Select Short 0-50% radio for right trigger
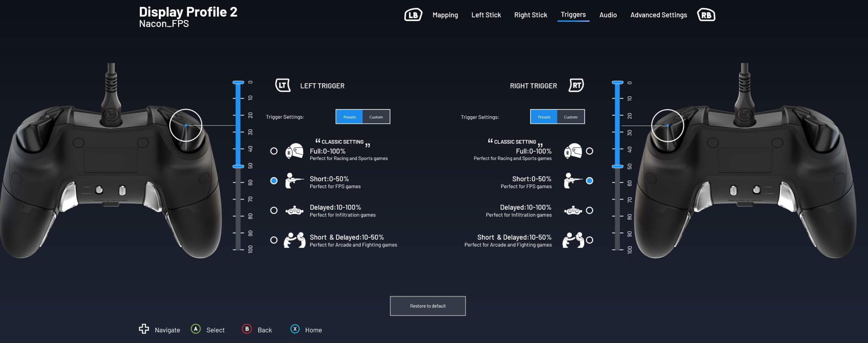868x343 pixels. tap(590, 181)
